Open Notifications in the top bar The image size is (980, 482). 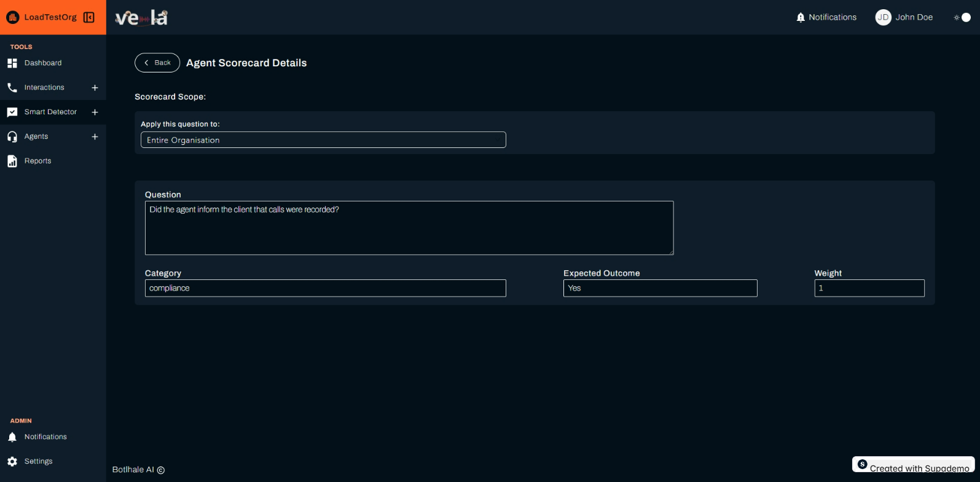point(826,18)
